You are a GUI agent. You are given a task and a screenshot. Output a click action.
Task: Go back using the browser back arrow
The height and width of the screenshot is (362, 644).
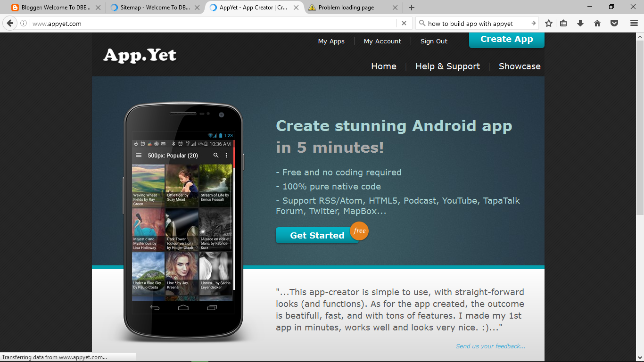[10, 23]
